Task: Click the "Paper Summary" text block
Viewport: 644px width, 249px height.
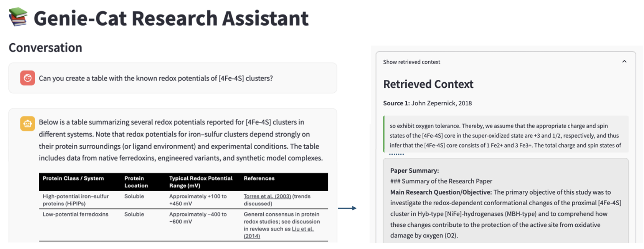Action: tap(505, 203)
